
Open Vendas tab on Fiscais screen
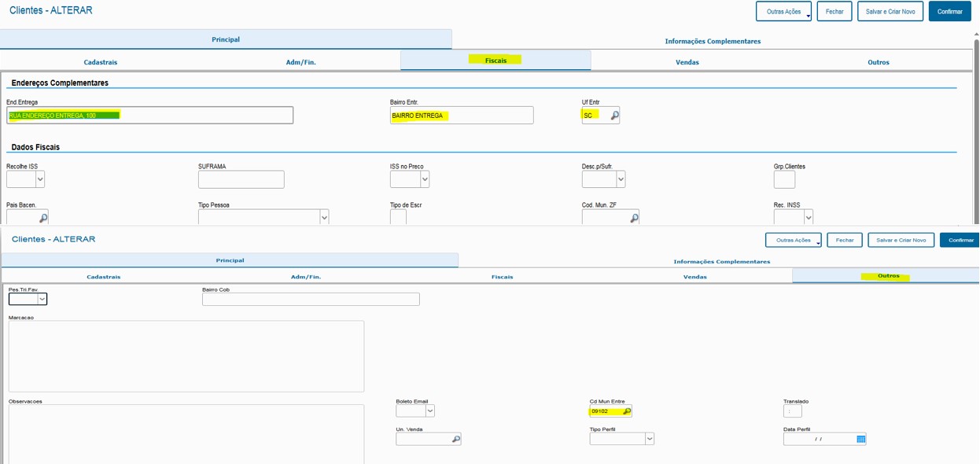(x=687, y=62)
